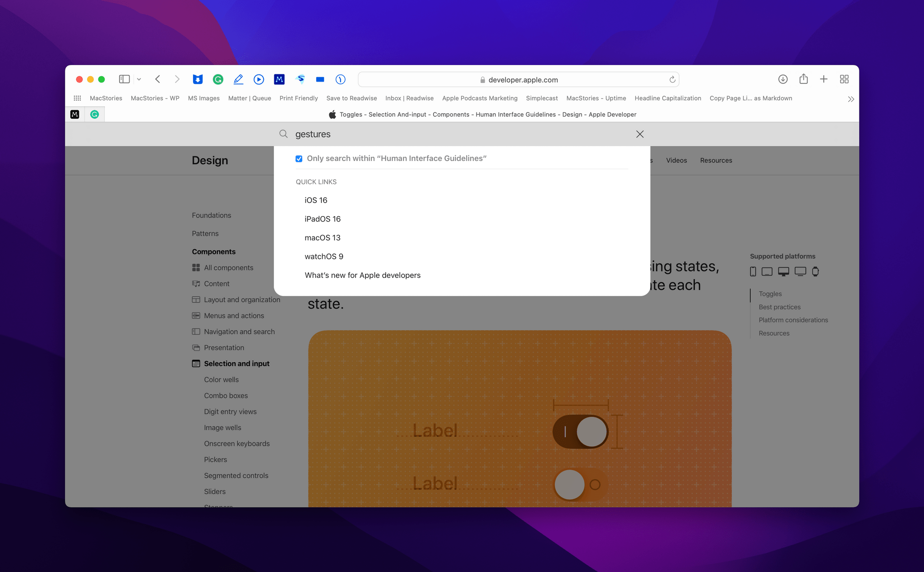Open the Apple Podcasts Marketing bookmark
Viewport: 924px width, 572px height.
click(x=480, y=98)
